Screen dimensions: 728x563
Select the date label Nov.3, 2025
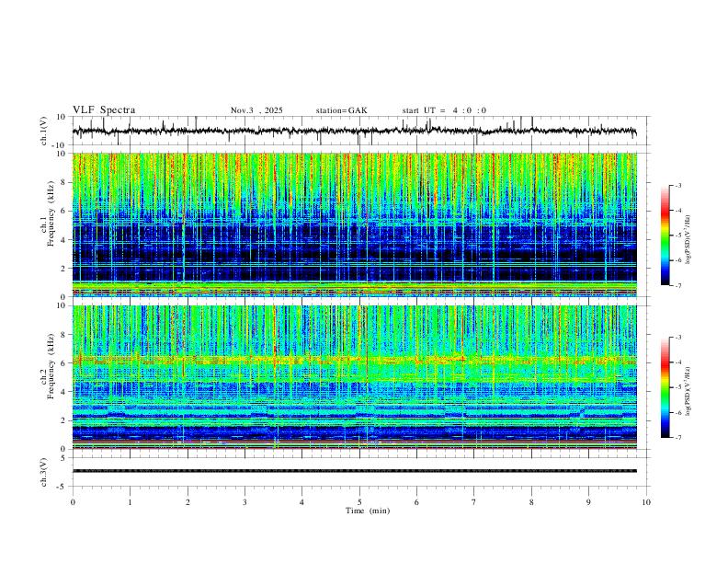(256, 110)
